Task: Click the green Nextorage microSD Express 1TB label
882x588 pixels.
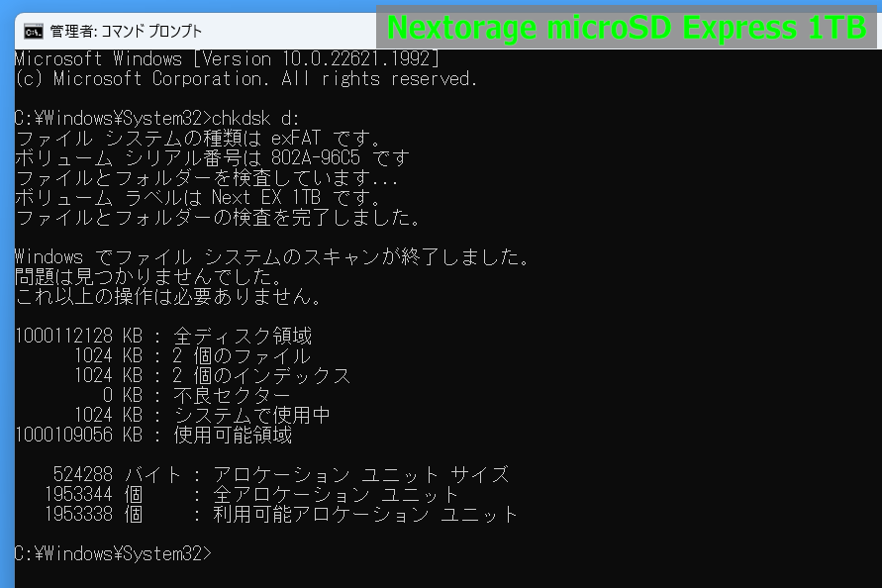Action: coord(626,28)
